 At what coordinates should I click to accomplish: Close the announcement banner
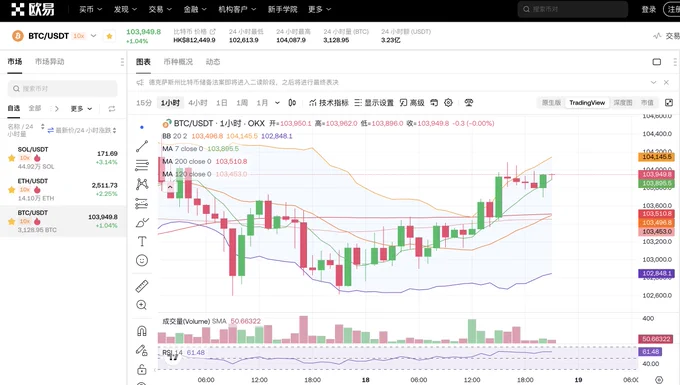tap(666, 82)
